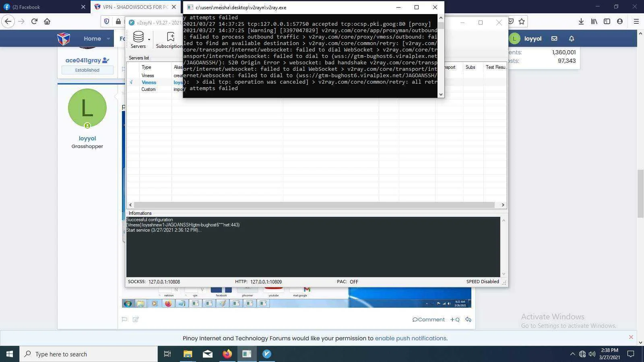The width and height of the screenshot is (644, 362).
Task: Open the Subscription toolbar button in v2rayN
Action: [169, 40]
